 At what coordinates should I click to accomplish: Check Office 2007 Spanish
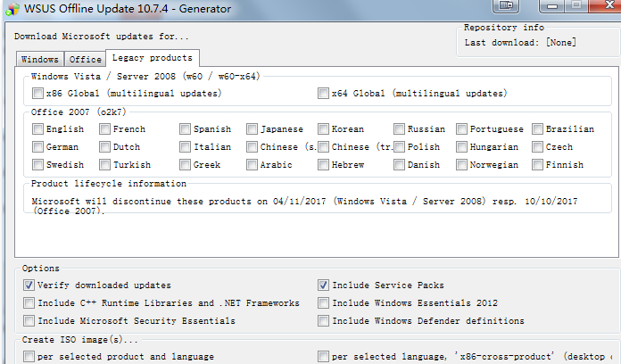pos(185,129)
